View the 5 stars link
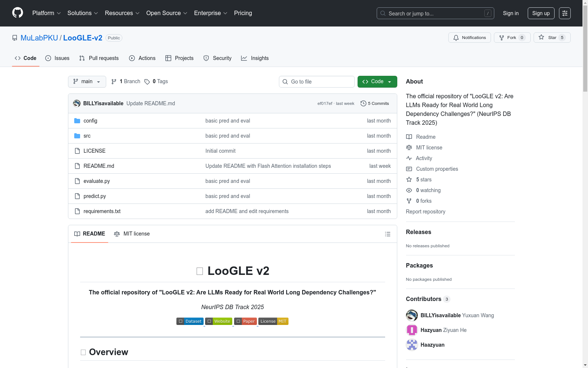 pos(419,180)
